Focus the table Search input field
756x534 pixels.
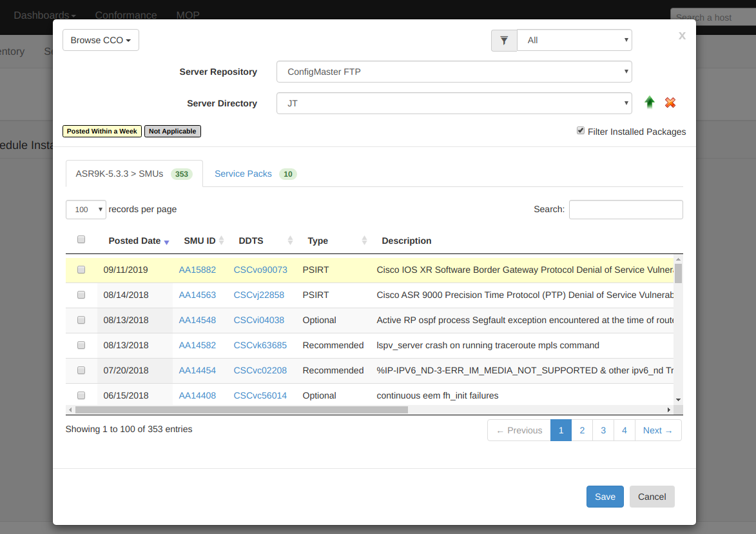626,210
